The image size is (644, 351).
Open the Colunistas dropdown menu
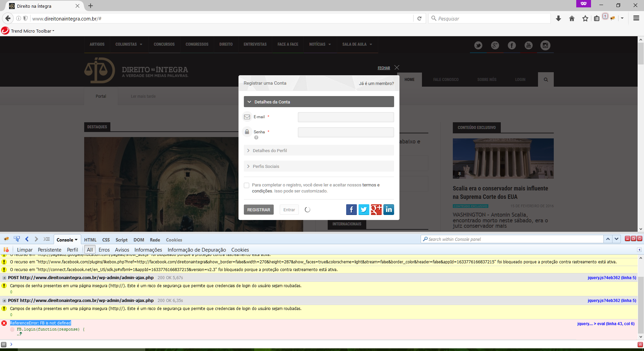pos(129,44)
